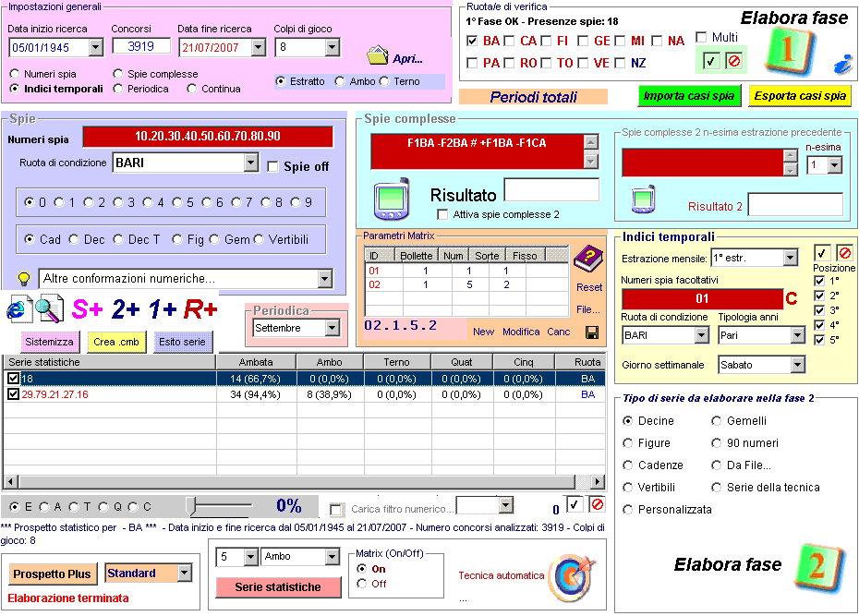859x616 pixels.
Task: Toggle the Spie off checkbox
Action: [x=272, y=166]
